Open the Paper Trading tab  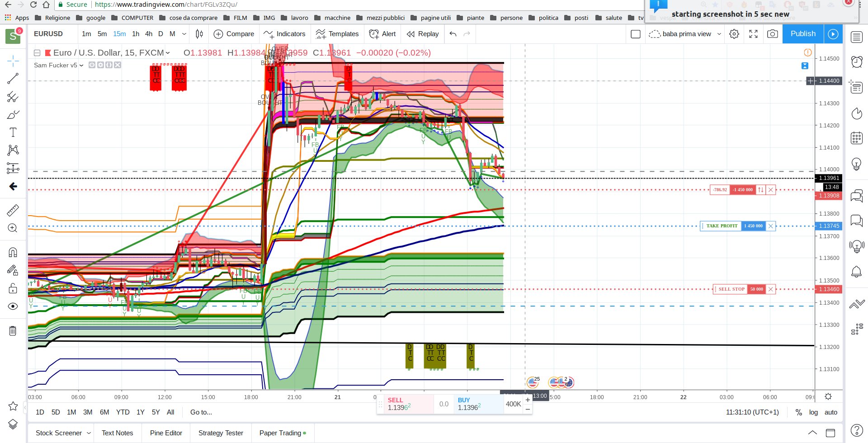(x=283, y=433)
